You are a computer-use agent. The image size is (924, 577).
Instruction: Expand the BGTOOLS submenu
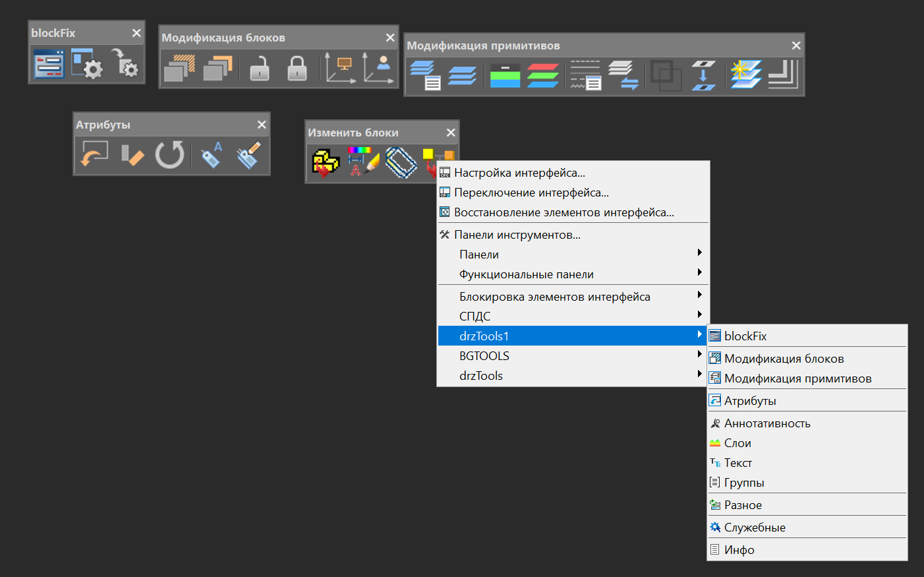coord(573,356)
